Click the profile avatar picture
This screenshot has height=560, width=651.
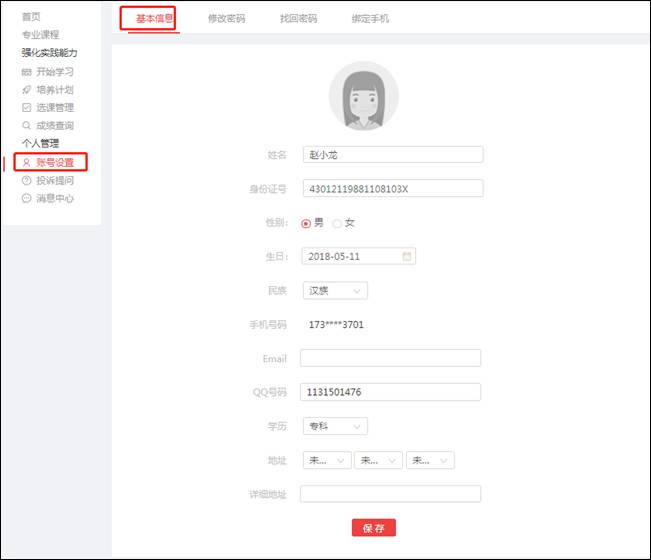[363, 96]
